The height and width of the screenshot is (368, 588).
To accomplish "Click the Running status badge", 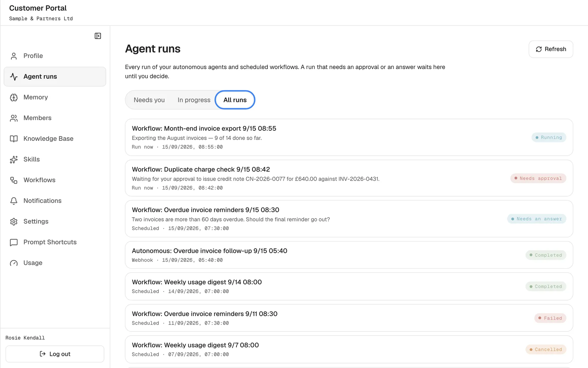I will [x=549, y=137].
